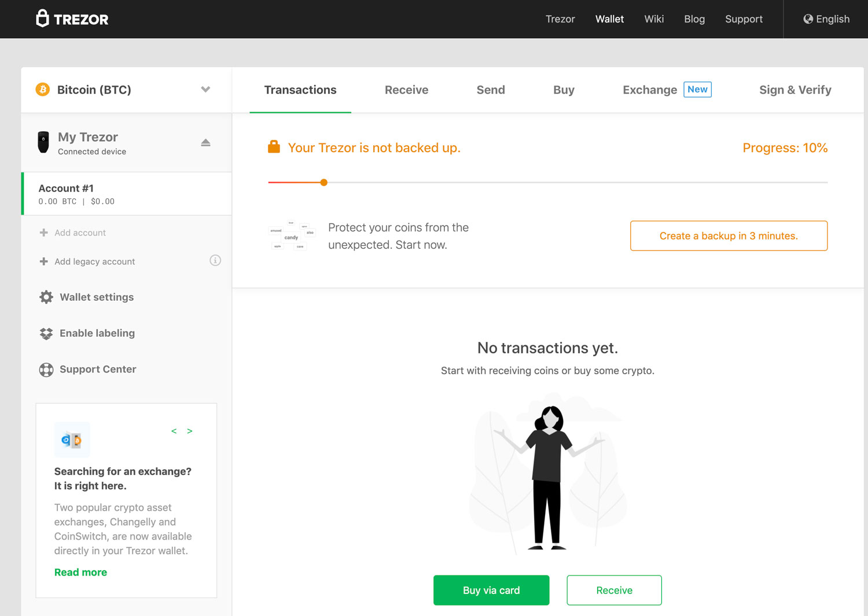
Task: Open Wallet in top navigation
Action: tap(609, 19)
